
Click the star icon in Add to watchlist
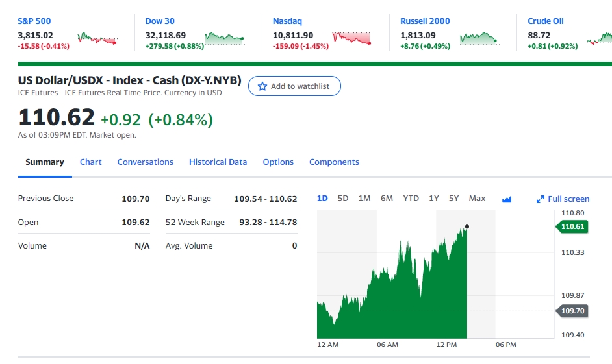262,86
